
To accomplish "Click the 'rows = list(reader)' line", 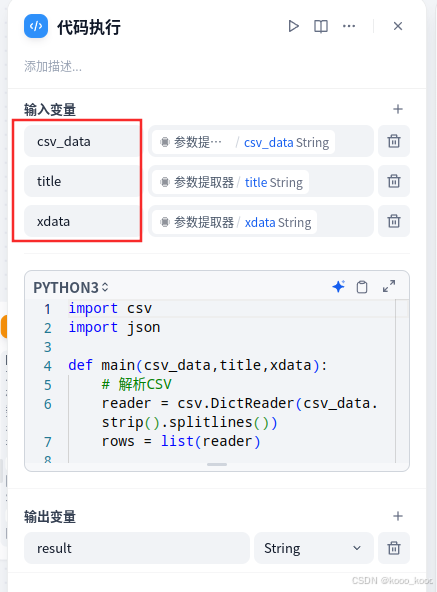I will [181, 441].
